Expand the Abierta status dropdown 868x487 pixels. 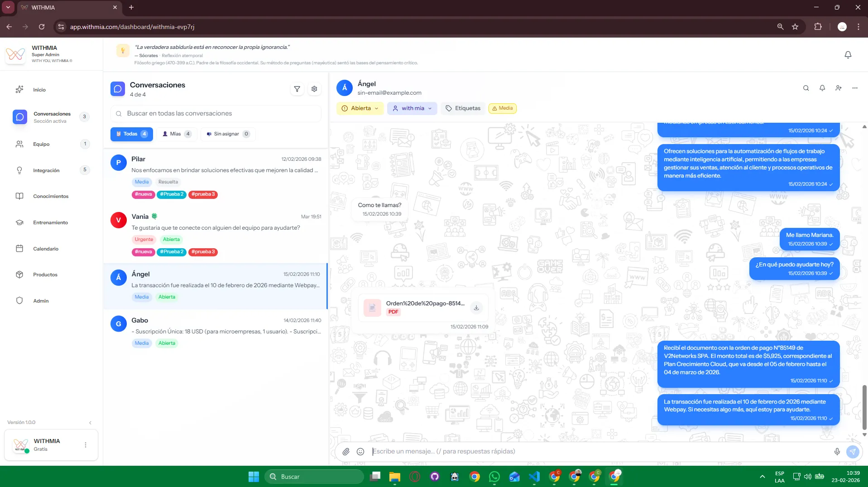360,108
